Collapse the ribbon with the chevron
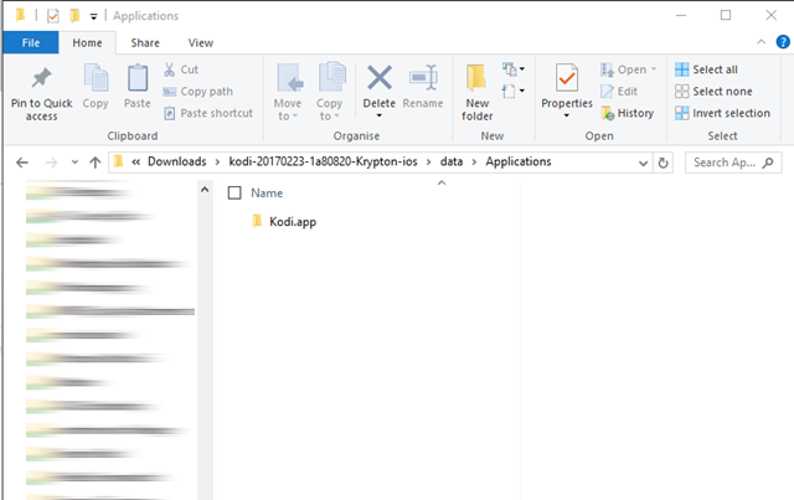794x500 pixels. 761,42
